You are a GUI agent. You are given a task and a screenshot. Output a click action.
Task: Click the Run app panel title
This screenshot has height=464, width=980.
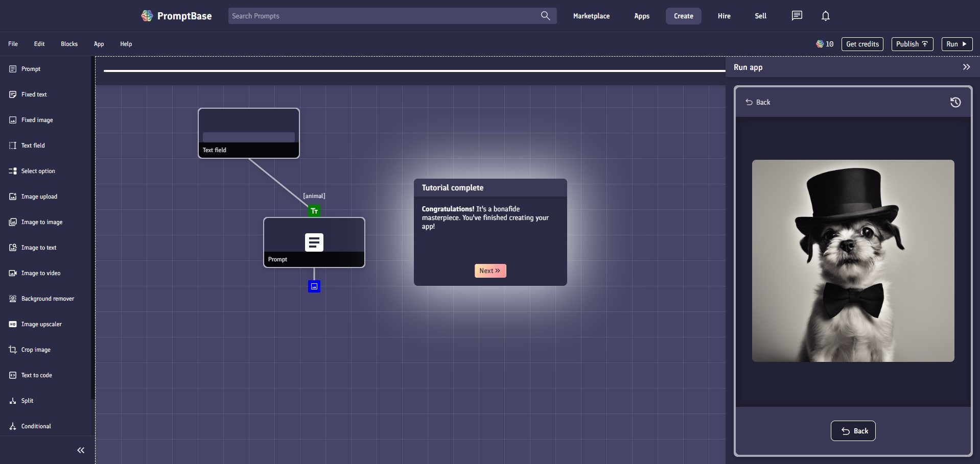pos(748,67)
